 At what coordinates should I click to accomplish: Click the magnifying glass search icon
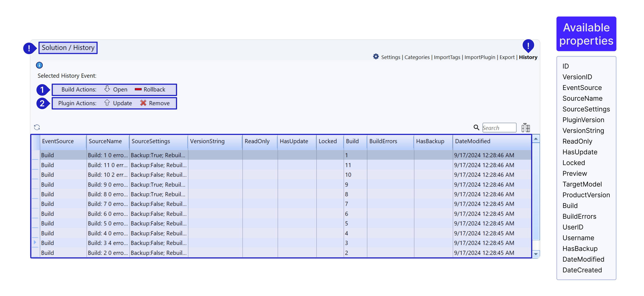tap(476, 128)
